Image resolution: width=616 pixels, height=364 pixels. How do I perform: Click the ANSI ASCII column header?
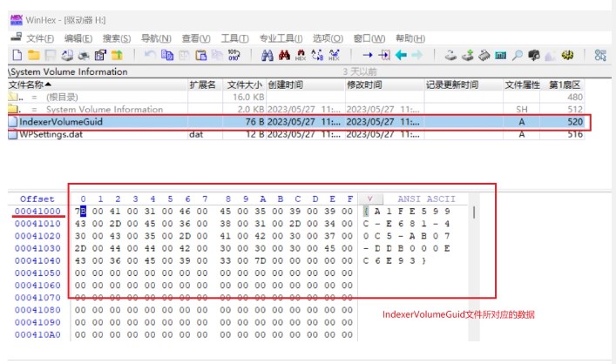(x=426, y=199)
